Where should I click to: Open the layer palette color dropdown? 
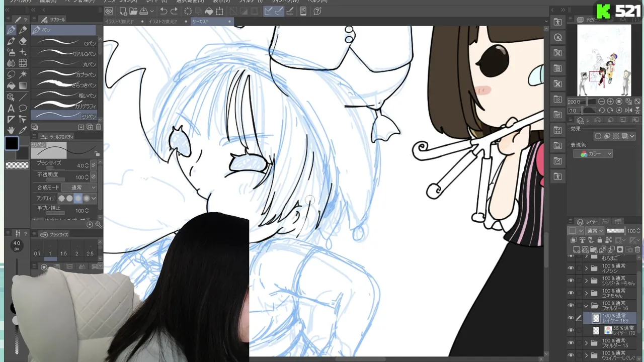click(575, 231)
